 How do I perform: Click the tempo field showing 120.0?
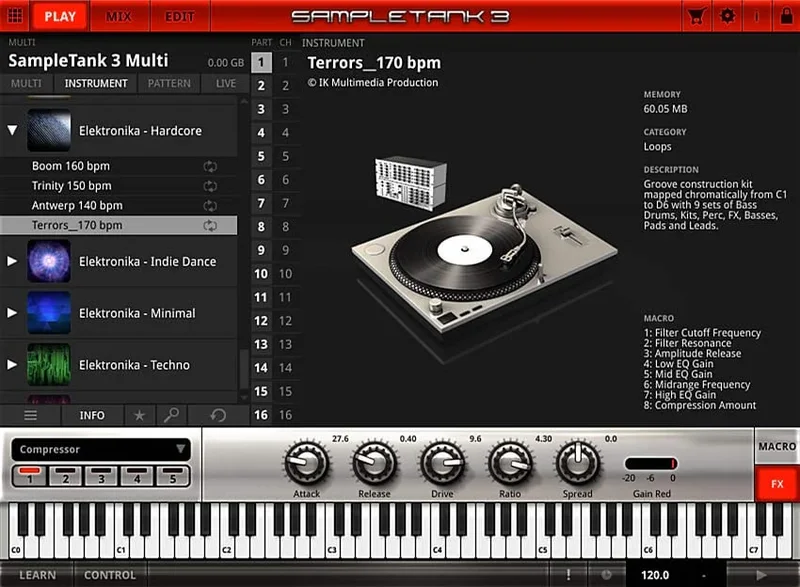655,575
